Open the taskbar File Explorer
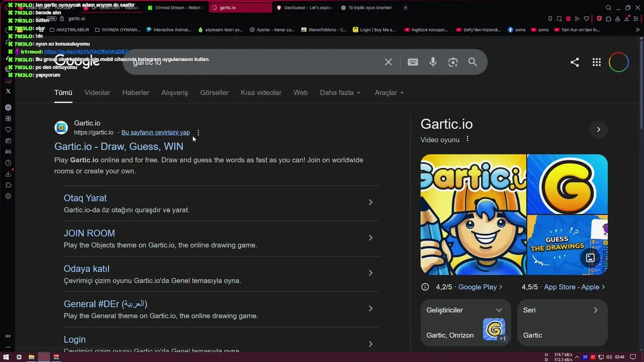The height and width of the screenshot is (362, 644). point(31,357)
